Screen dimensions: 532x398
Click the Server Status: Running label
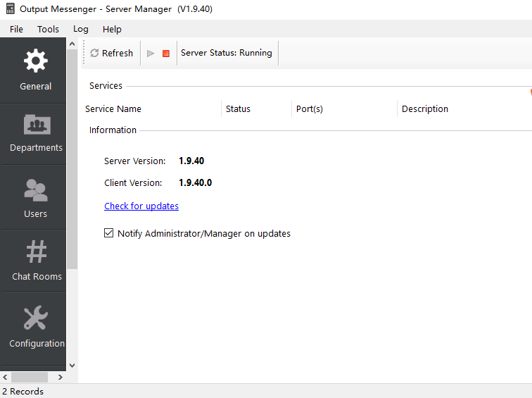click(227, 53)
